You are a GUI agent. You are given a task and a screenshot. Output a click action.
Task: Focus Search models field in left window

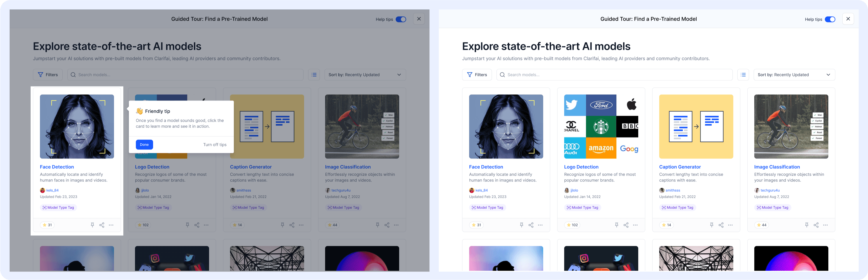[x=185, y=75]
